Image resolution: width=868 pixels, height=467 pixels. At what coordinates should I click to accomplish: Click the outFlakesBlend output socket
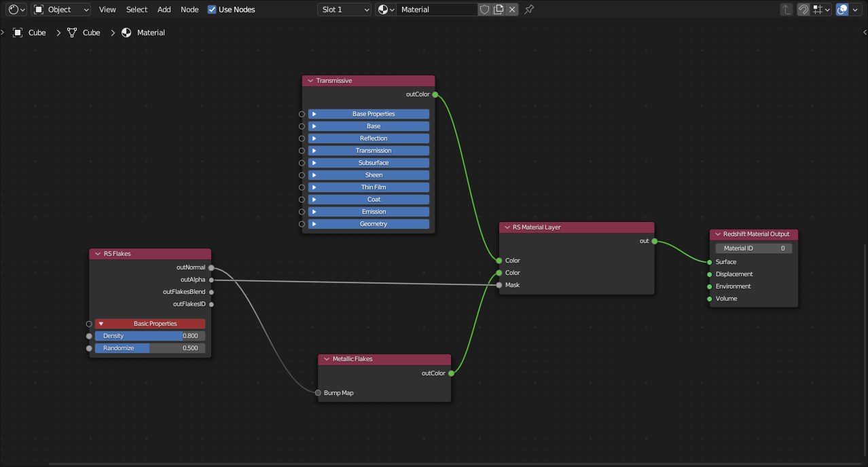click(x=211, y=292)
